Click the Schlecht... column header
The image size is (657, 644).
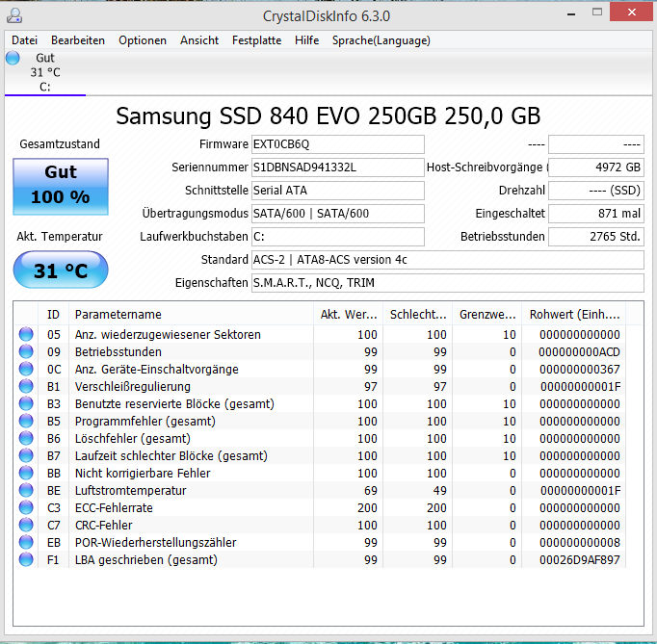pyautogui.click(x=418, y=315)
